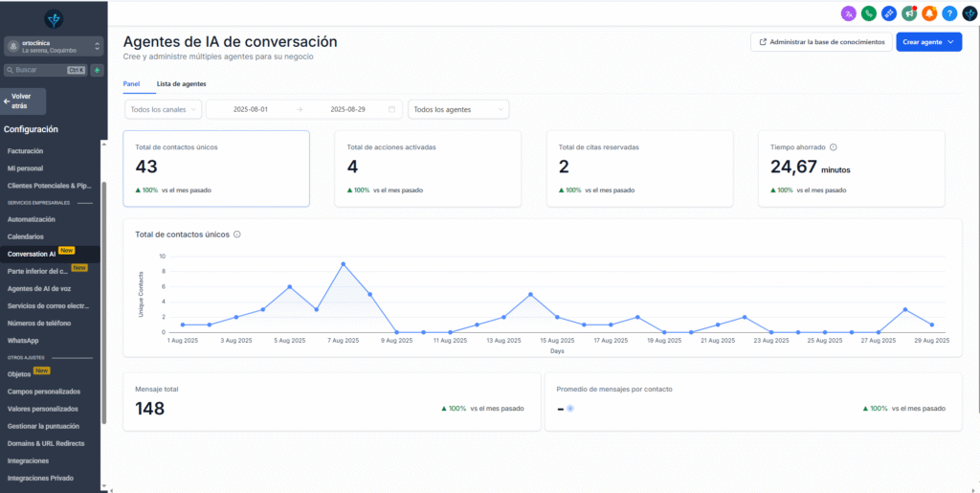Click the Volver atrás button
Viewport: 980px width, 493px height.
pyautogui.click(x=24, y=101)
